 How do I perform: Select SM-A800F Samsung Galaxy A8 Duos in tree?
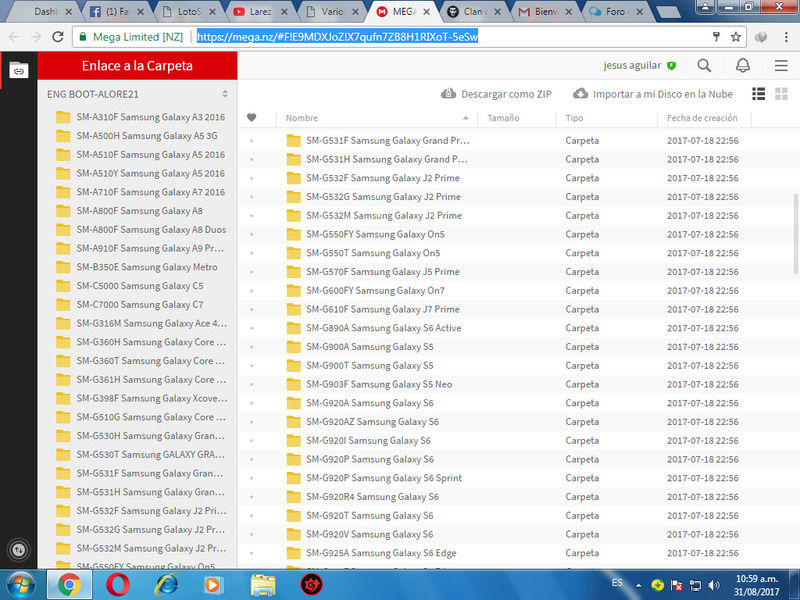pos(141,230)
